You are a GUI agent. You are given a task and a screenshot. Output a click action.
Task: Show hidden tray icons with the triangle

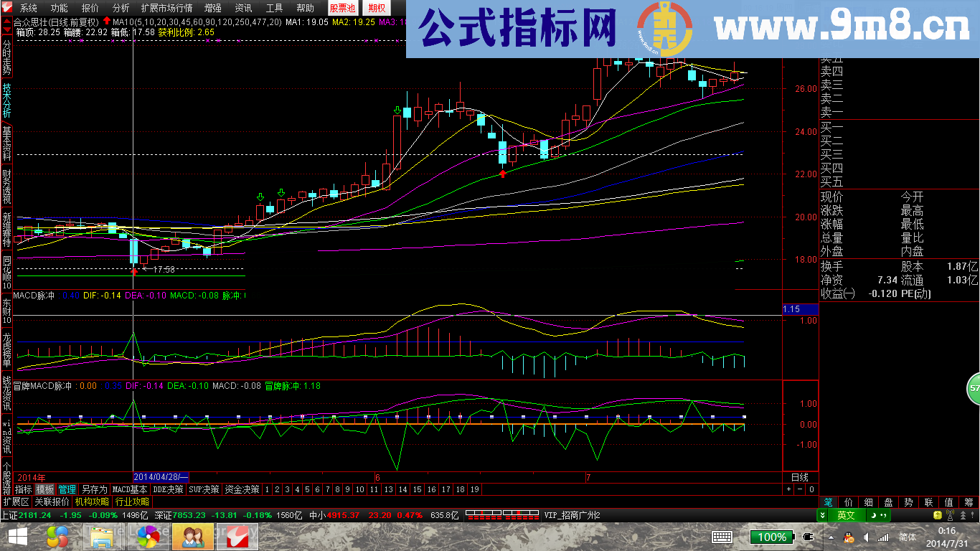point(829,538)
